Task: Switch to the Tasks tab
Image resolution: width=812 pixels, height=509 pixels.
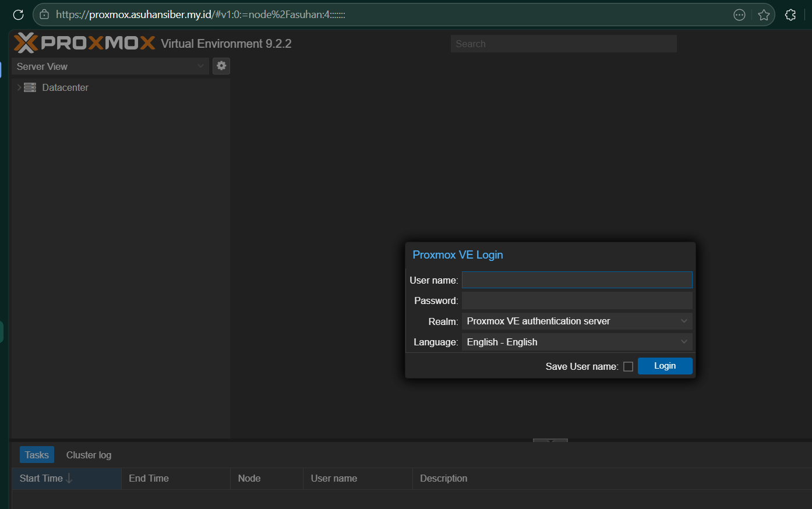Action: coord(37,455)
